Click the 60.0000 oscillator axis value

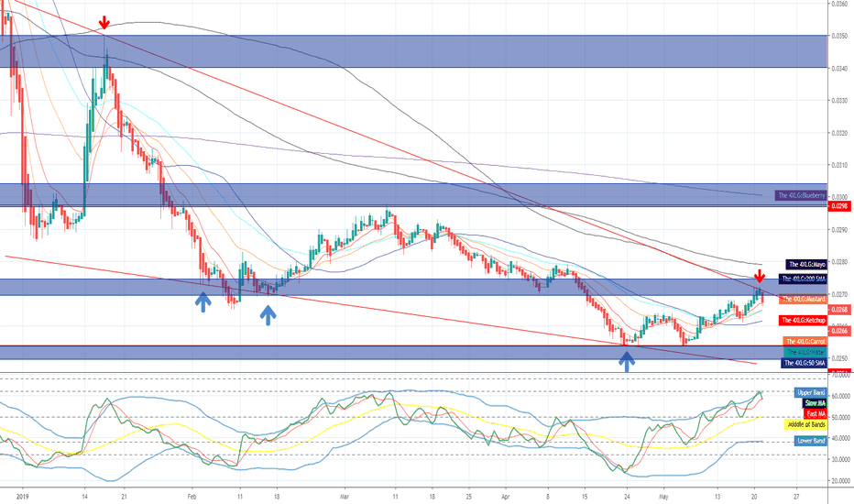840,396
